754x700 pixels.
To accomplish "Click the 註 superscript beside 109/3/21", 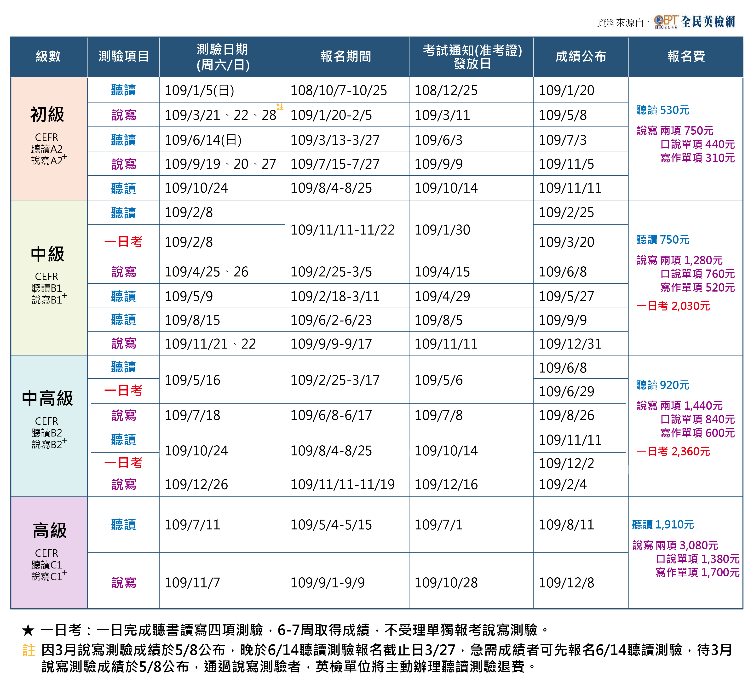I will (x=280, y=107).
